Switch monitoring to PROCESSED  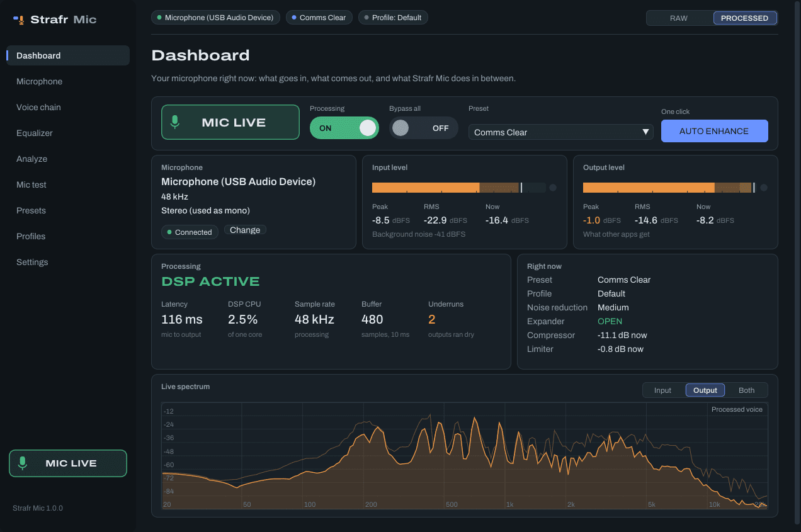(x=744, y=18)
